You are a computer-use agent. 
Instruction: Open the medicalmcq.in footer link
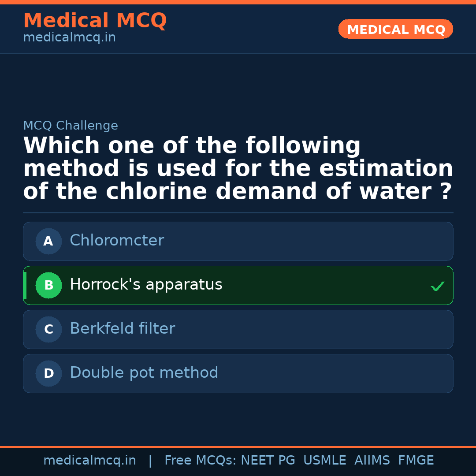coord(90,460)
